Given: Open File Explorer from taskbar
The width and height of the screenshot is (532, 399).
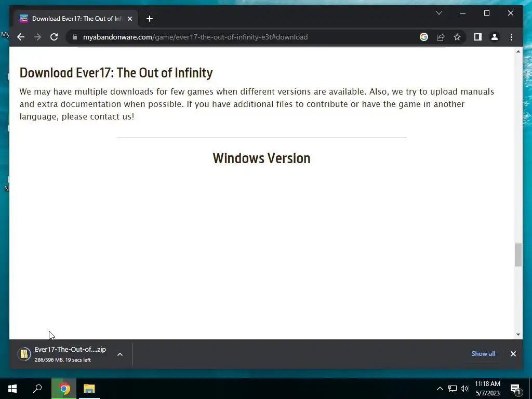Looking at the screenshot, I should coord(89,389).
